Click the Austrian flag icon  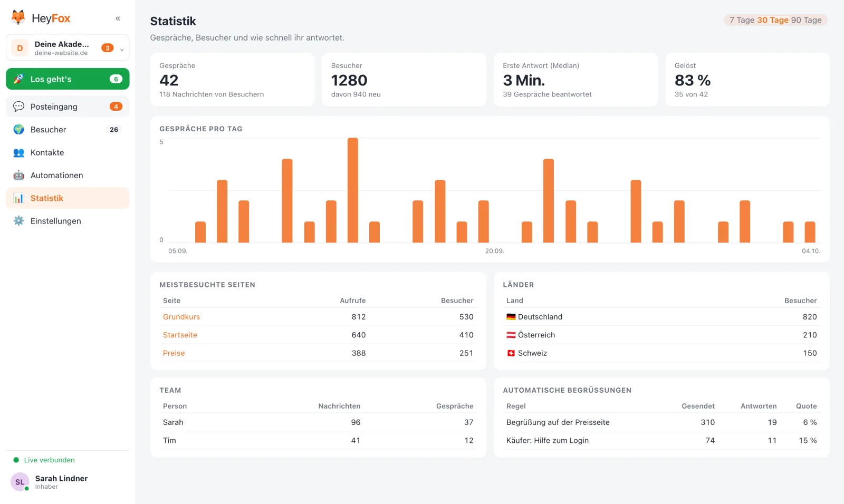(x=511, y=335)
